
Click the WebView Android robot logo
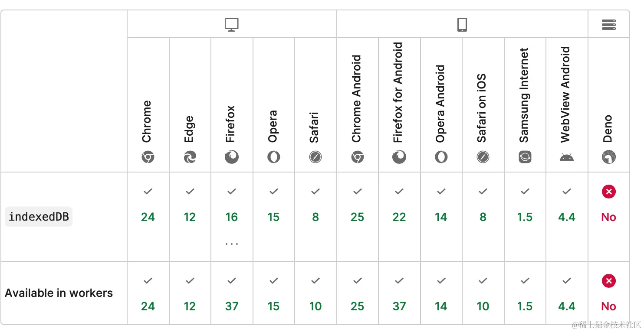pos(567,157)
